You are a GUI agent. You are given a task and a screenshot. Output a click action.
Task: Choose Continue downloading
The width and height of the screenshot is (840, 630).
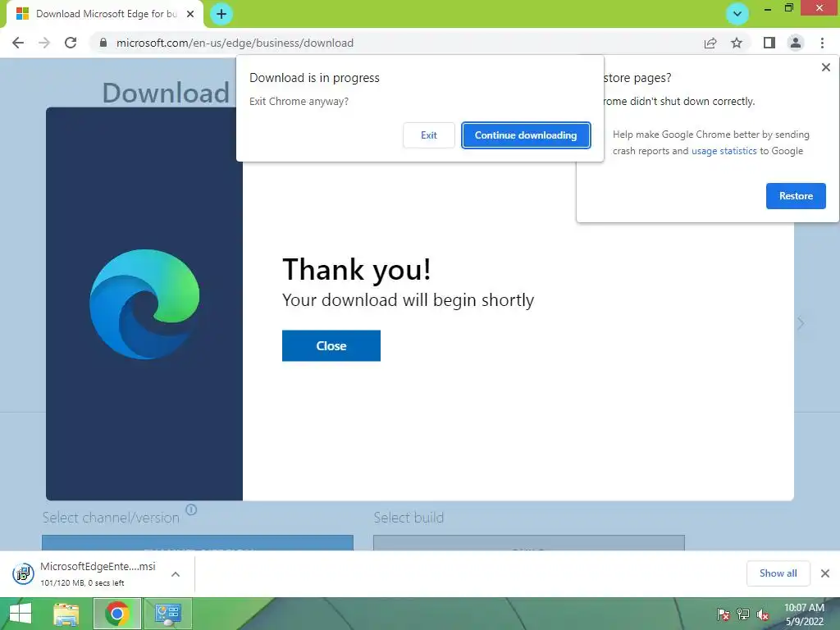[x=526, y=135]
